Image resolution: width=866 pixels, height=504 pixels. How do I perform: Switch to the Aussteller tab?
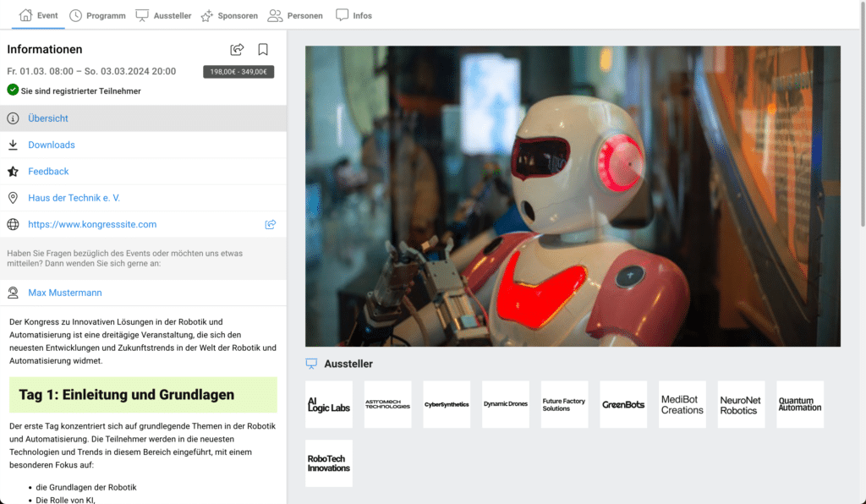[163, 15]
